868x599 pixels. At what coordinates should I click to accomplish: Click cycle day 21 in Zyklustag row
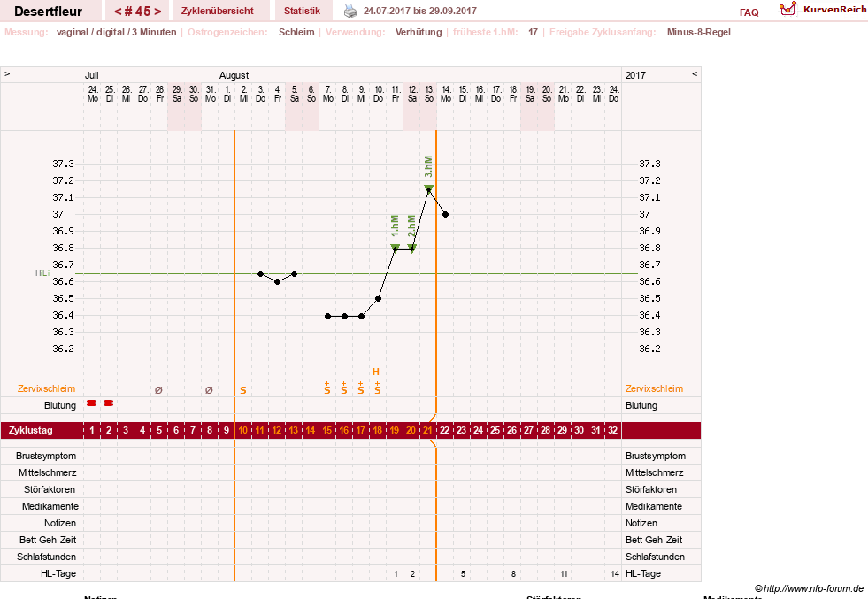point(428,430)
